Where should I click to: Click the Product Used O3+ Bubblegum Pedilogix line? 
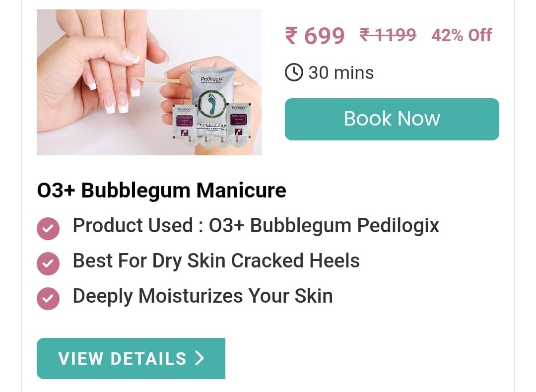pos(256,226)
